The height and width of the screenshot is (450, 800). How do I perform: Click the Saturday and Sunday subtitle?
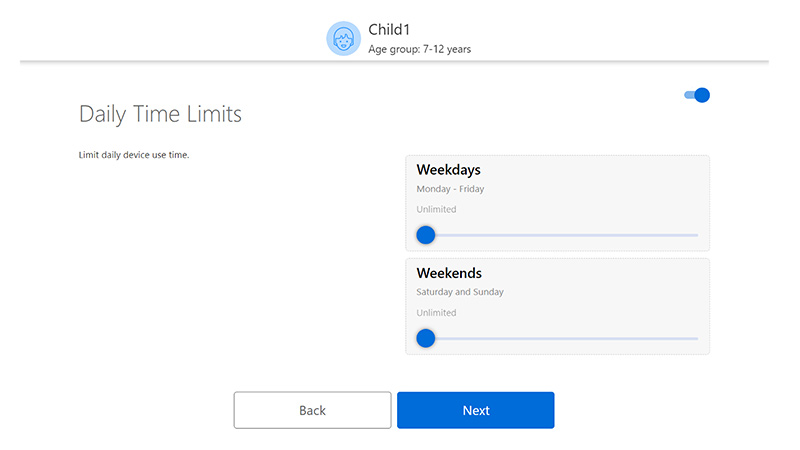coord(460,292)
